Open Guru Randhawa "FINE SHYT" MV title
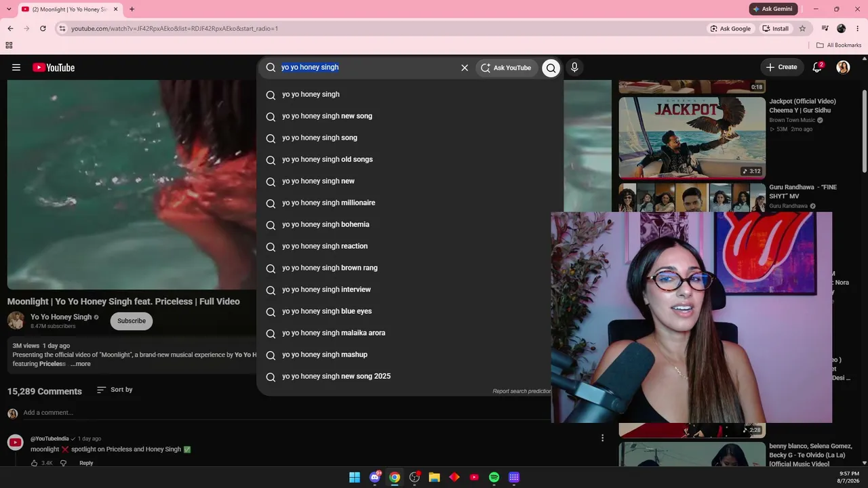 (803, 192)
